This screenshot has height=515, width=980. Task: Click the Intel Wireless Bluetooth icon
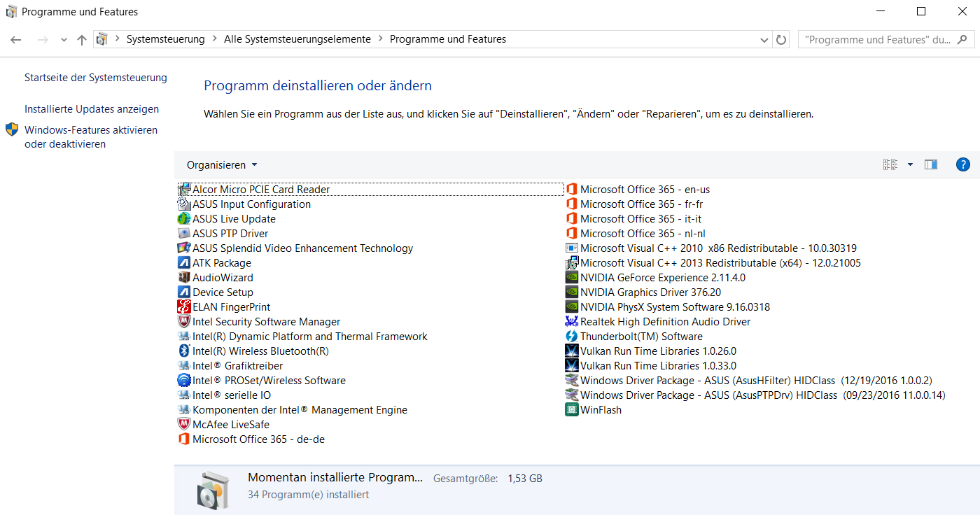(x=184, y=351)
